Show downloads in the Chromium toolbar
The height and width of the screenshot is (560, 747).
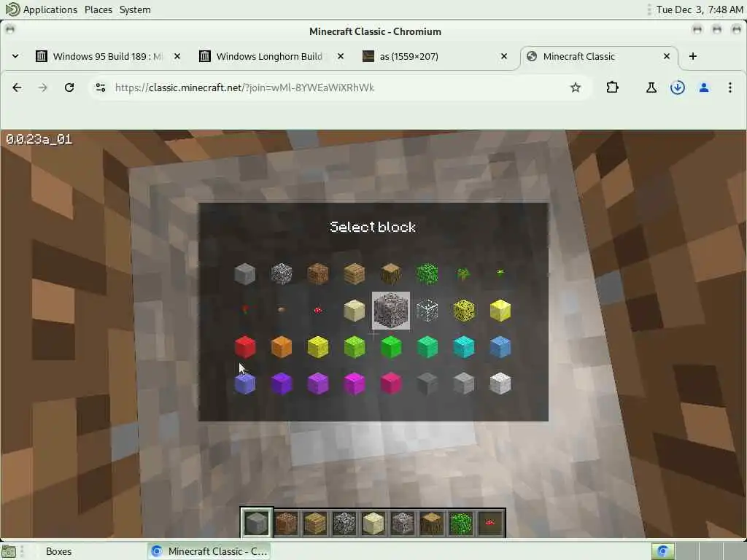tap(678, 87)
